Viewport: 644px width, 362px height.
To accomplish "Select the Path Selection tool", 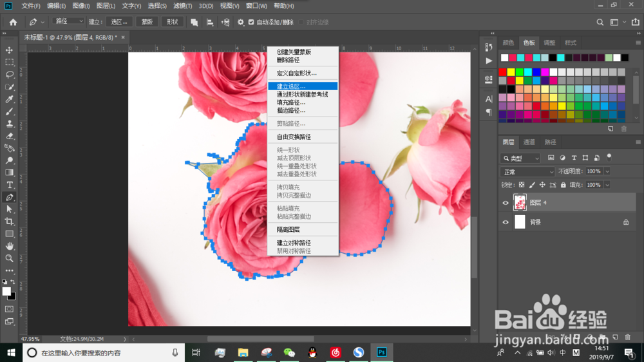I will [9, 209].
